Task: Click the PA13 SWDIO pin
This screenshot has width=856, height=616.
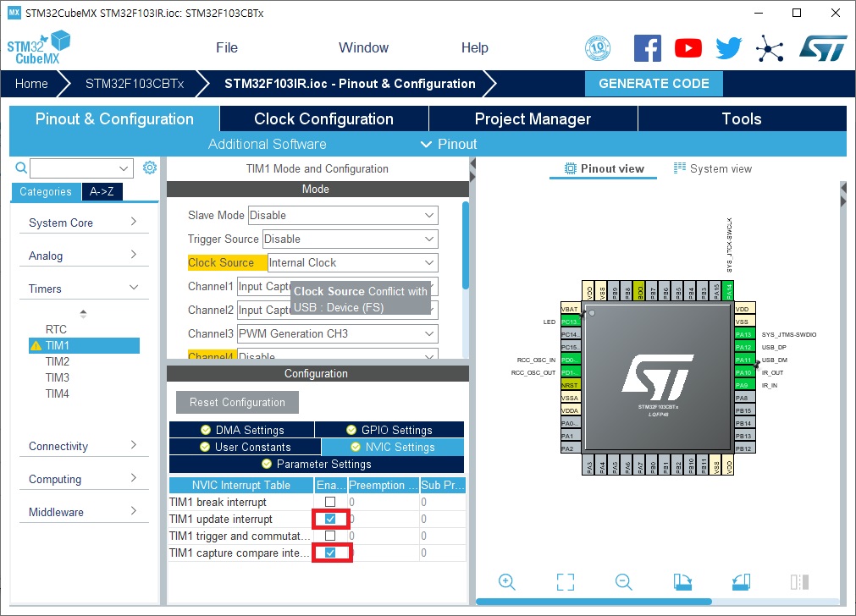Action: point(745,334)
